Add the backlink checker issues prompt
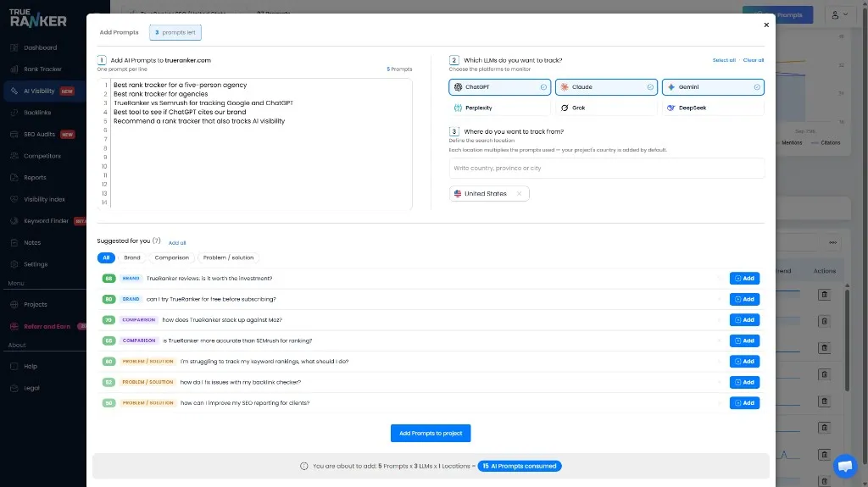The image size is (868, 487). click(x=744, y=383)
